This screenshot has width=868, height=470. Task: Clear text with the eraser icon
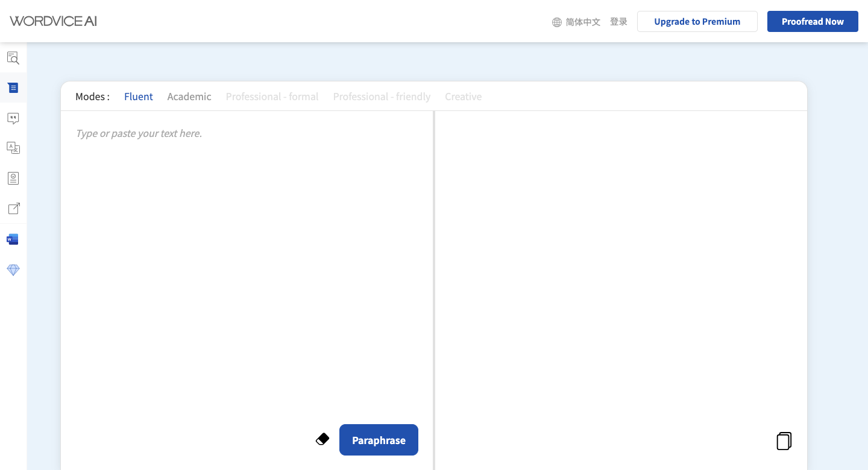pyautogui.click(x=322, y=439)
